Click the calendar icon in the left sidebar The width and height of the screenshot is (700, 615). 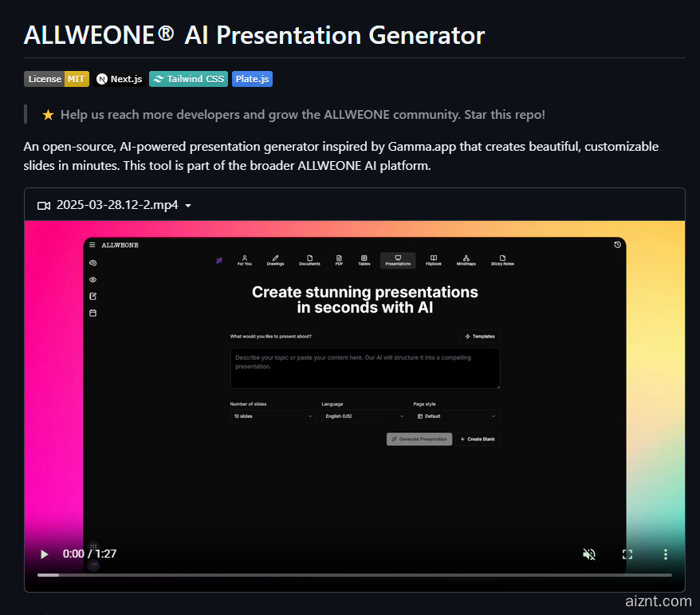pyautogui.click(x=93, y=313)
